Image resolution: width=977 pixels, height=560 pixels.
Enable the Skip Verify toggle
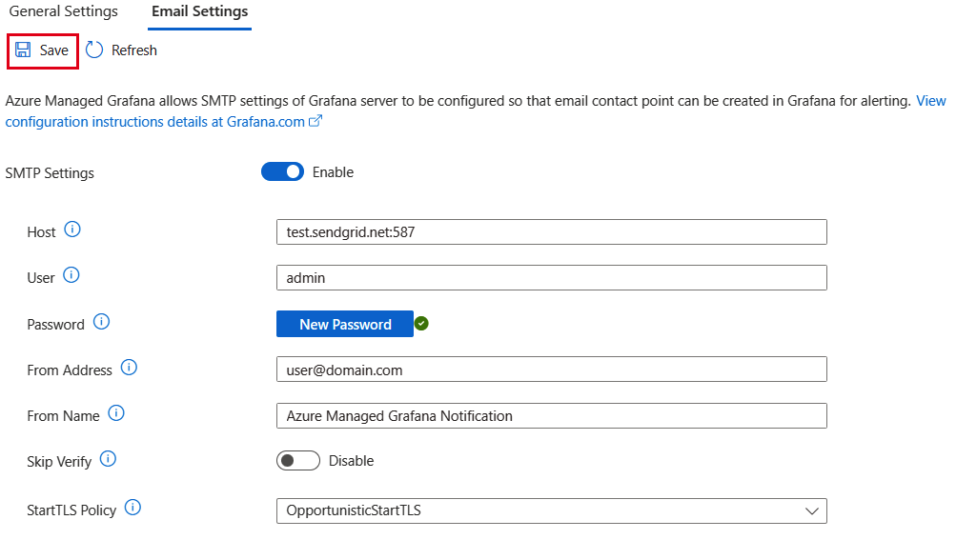[297, 460]
